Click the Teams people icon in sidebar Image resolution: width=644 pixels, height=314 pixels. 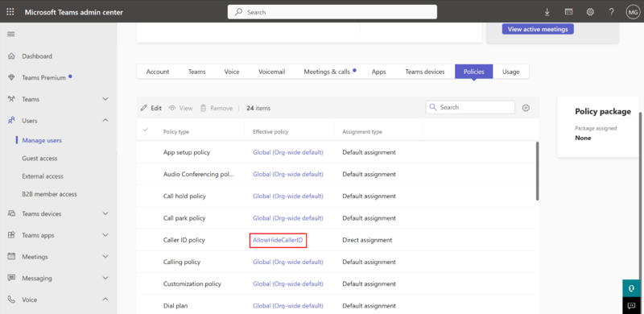[11, 99]
